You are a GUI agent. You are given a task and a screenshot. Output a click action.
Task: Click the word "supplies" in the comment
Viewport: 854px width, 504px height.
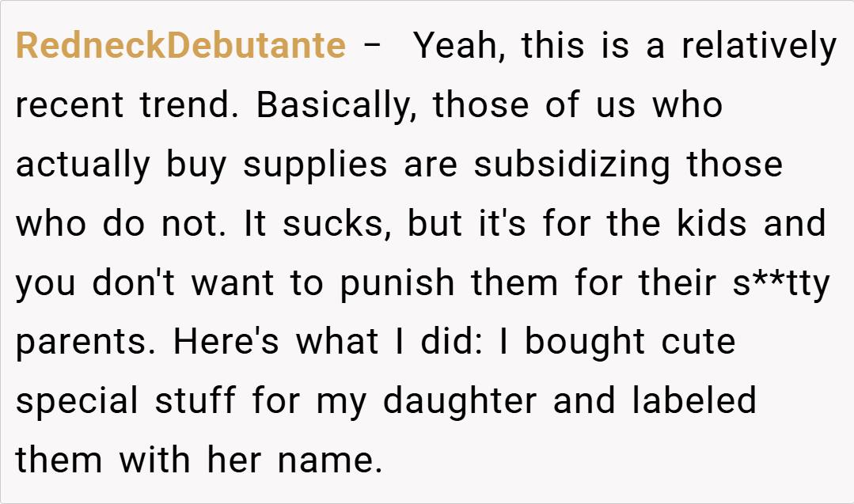coord(315,165)
